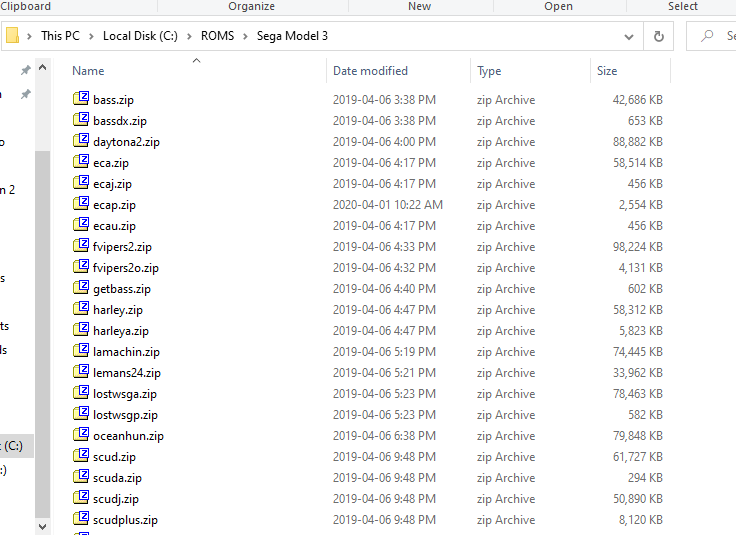Select the harley.zip archive icon
Viewport: 736px width, 537px height.
[81, 309]
